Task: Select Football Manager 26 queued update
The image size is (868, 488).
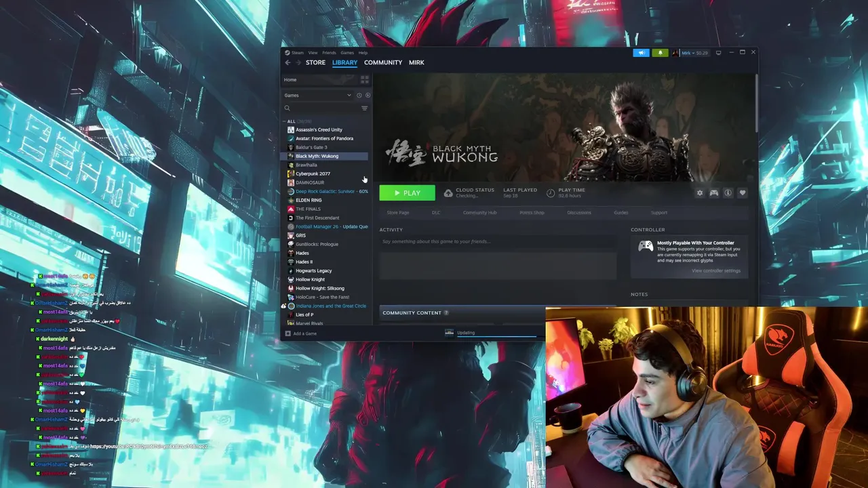Action: tap(327, 226)
